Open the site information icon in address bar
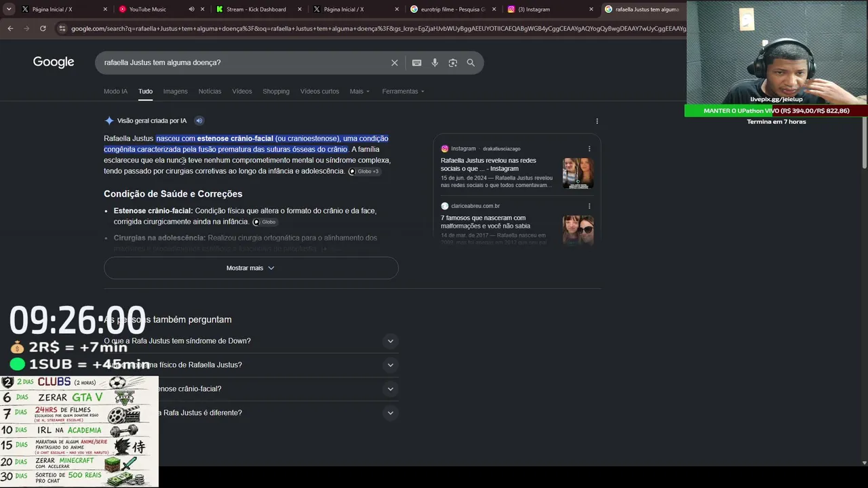The image size is (868, 488). 62,28
